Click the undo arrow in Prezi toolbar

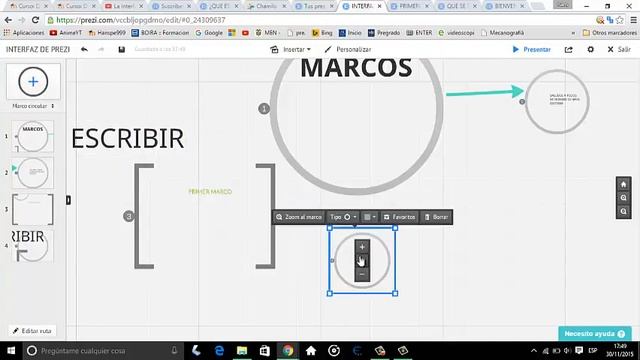pos(84,49)
